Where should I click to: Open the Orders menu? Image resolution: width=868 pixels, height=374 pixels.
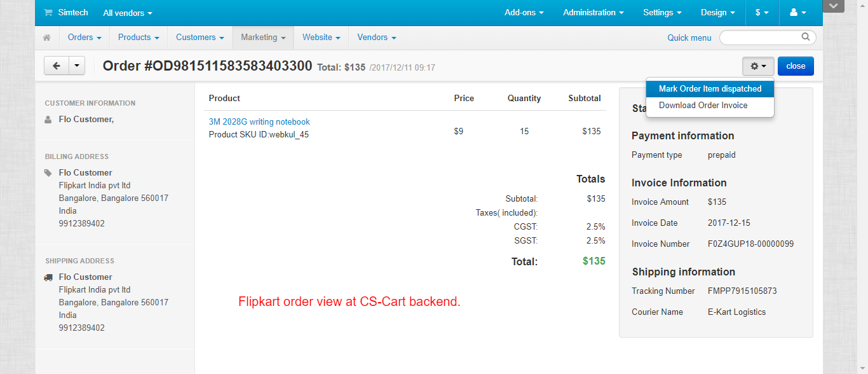[85, 38]
